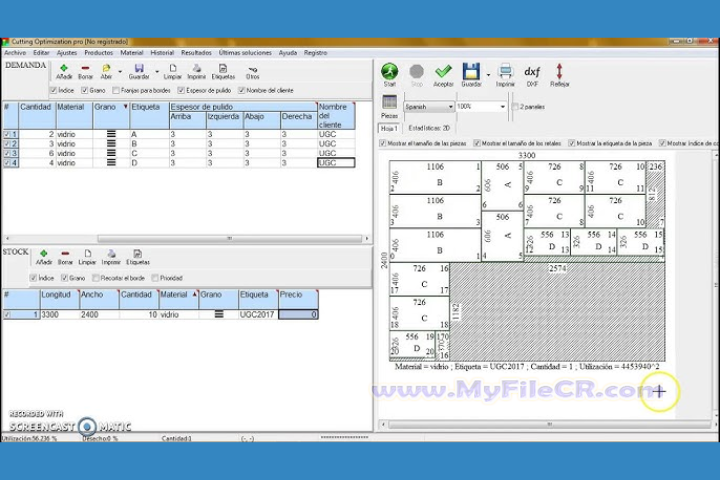
Task: Click the Longitud header in Stock table
Action: click(x=59, y=299)
